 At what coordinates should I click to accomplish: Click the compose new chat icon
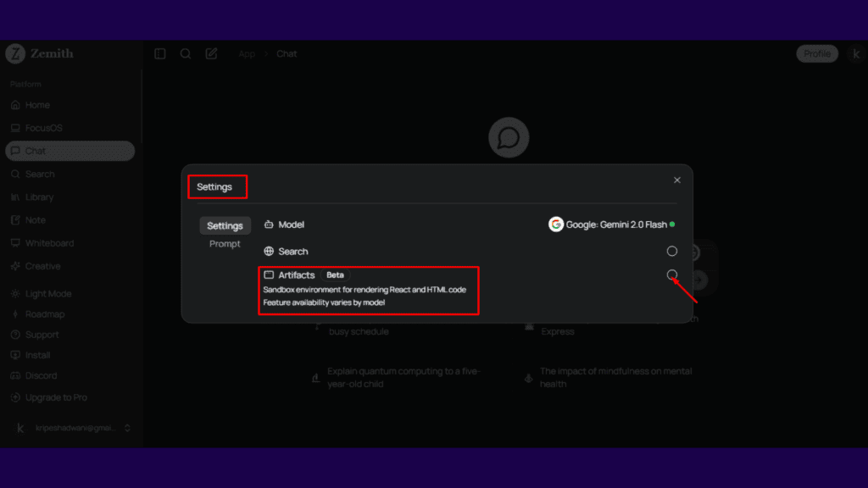tap(210, 53)
